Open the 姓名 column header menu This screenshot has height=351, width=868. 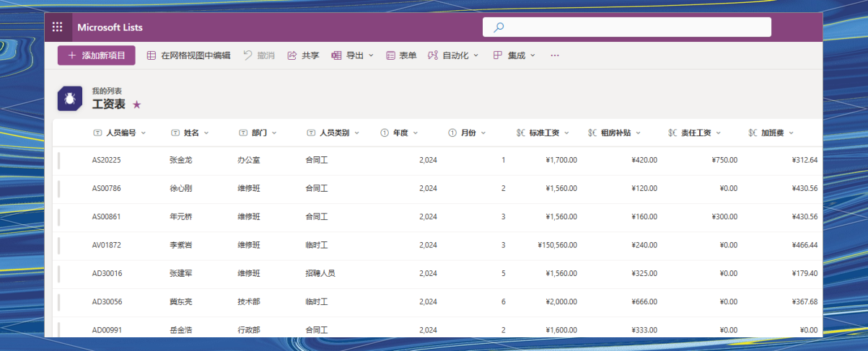click(206, 133)
